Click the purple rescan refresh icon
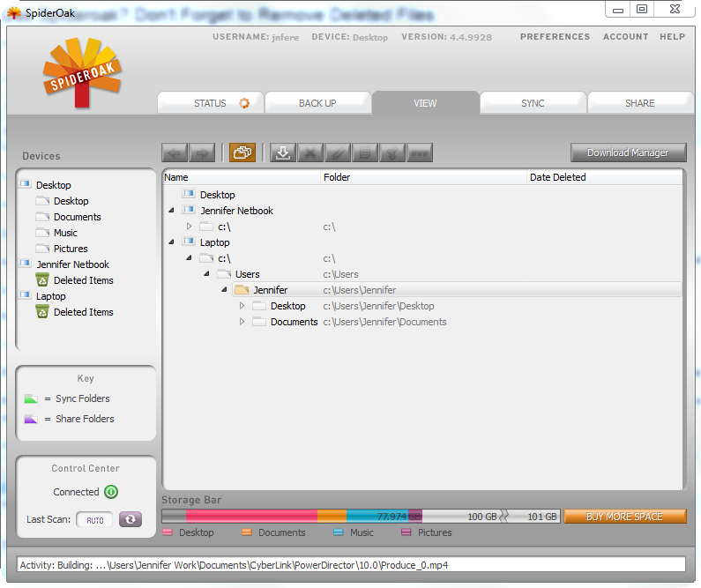701x588 pixels. pyautogui.click(x=131, y=519)
